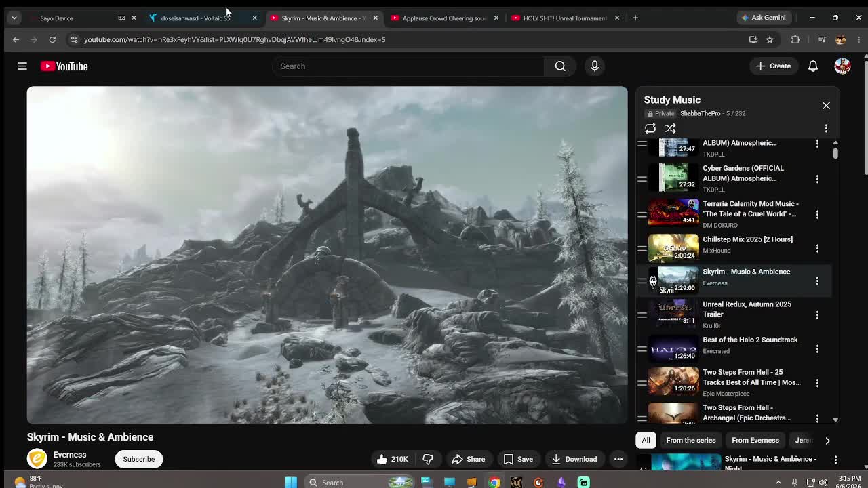Select the 'All' filter chip
The width and height of the screenshot is (868, 488).
point(646,441)
